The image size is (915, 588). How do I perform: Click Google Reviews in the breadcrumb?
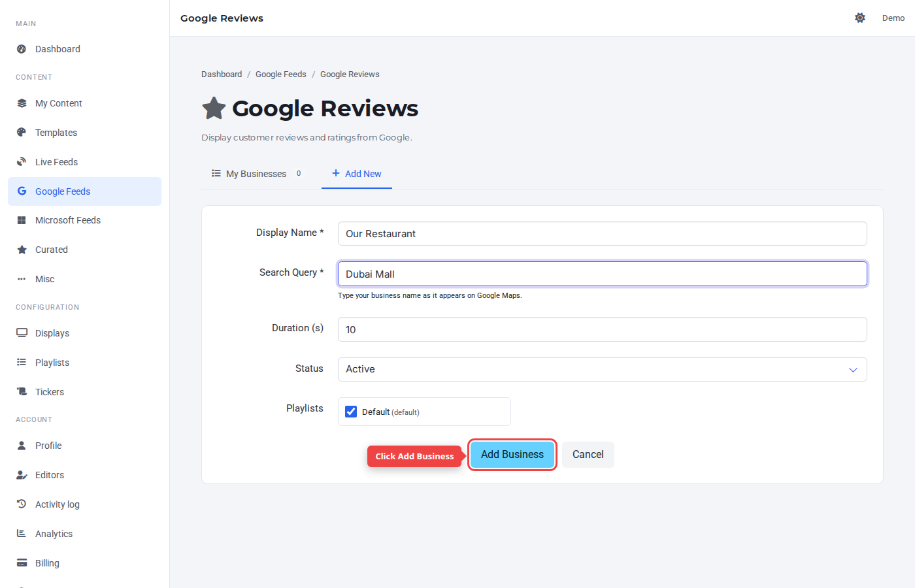click(x=350, y=74)
